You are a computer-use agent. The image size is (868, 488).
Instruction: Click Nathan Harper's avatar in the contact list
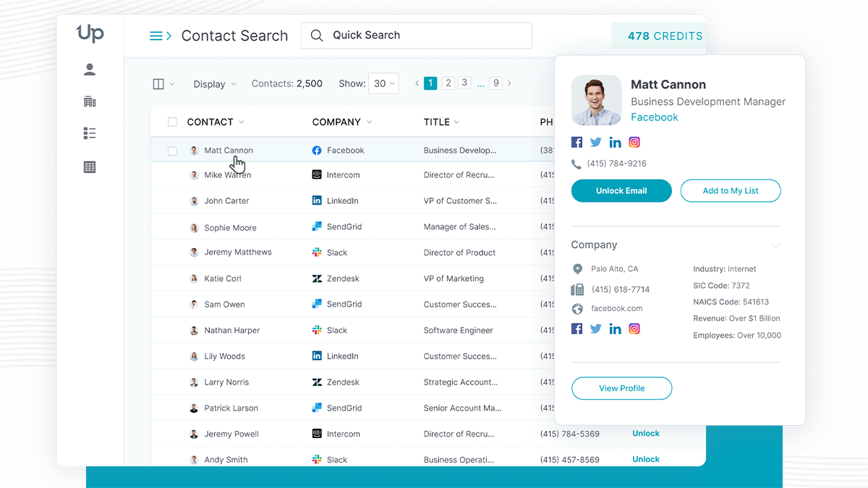(x=194, y=330)
